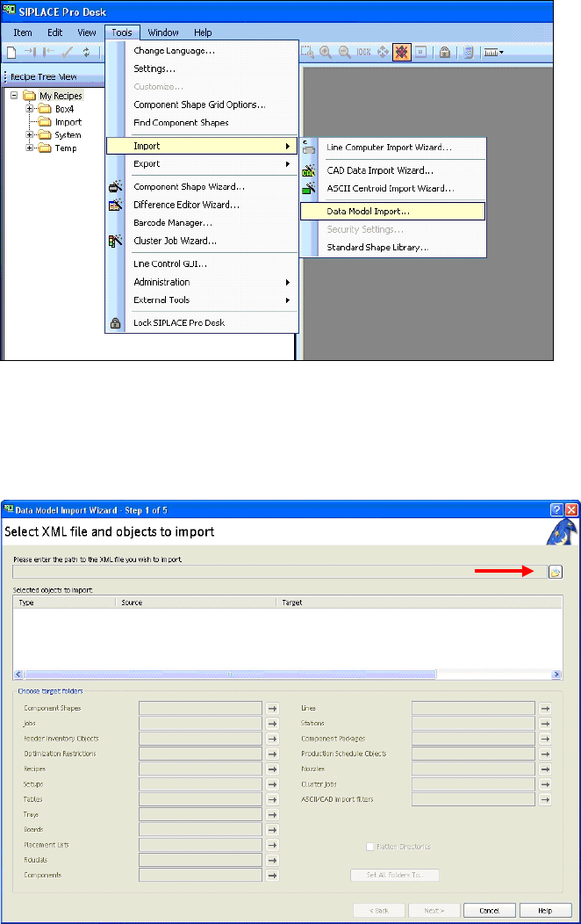The image size is (581, 924).
Task: Click the Jobs target folder field
Action: pyautogui.click(x=200, y=723)
